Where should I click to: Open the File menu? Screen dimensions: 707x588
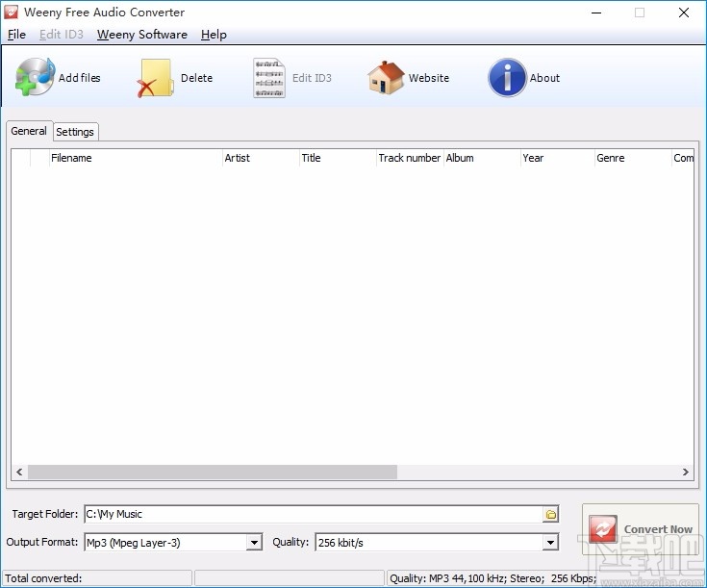point(16,35)
